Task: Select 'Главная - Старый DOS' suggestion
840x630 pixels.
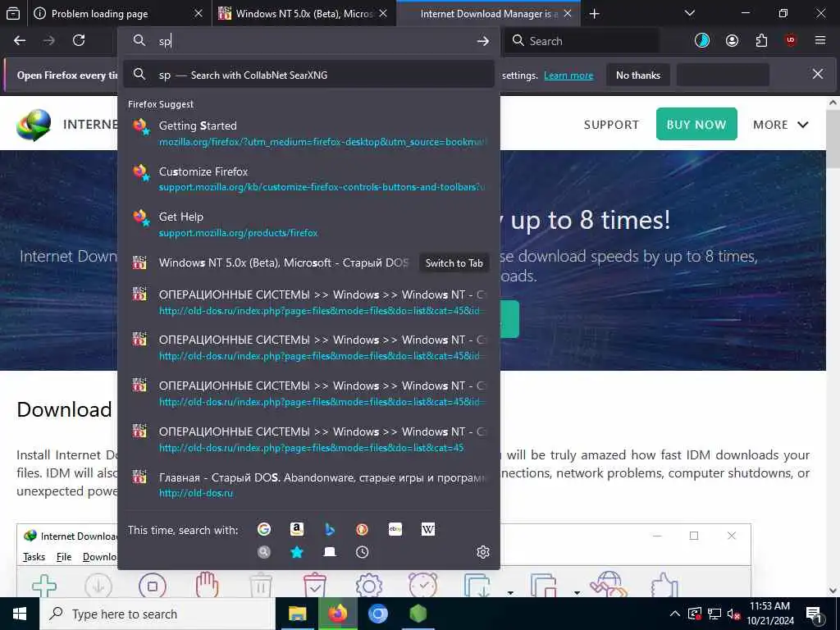Action: point(308,485)
